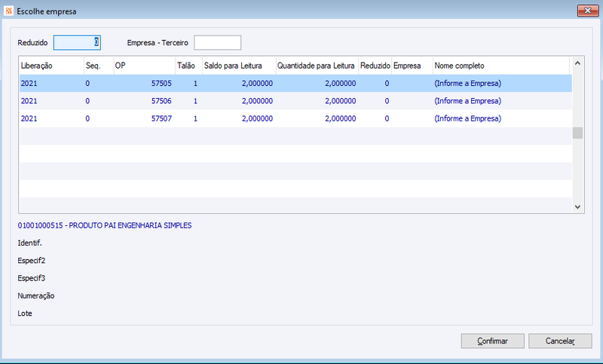Click product text '01001000515 - PRODUTO PAI ENGENHARIA SIMPLES'
Viewport: 603px width, 364px height.
click(105, 225)
